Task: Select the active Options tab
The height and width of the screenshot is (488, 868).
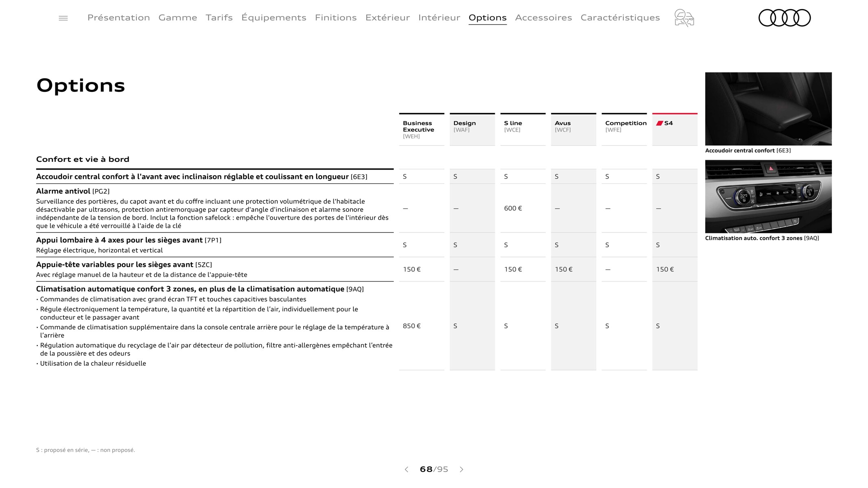Action: pyautogui.click(x=488, y=17)
